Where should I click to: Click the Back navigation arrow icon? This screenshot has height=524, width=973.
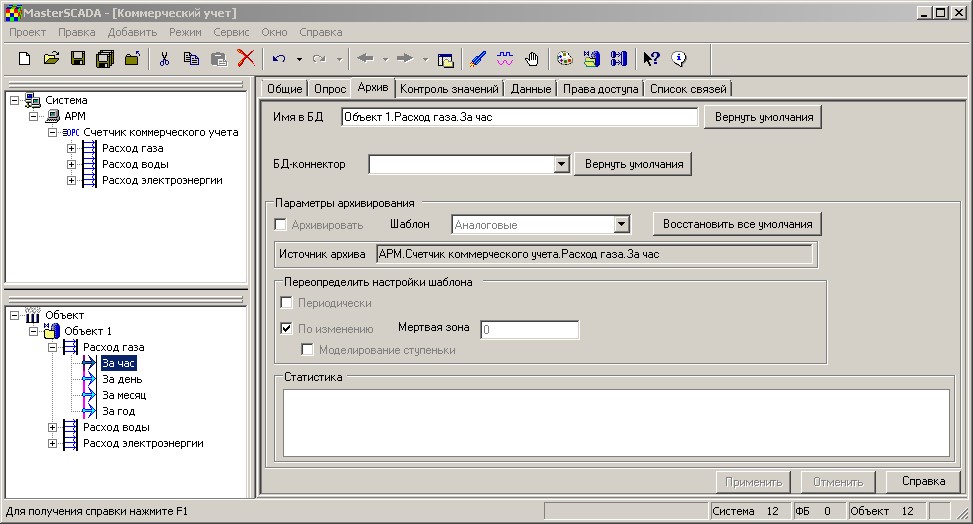365,58
